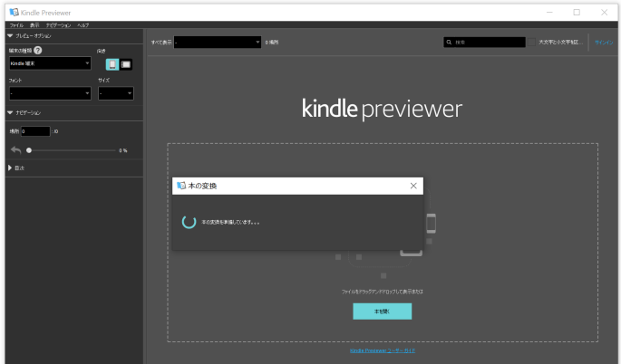Image resolution: width=621 pixels, height=364 pixels.
Task: Collapse the ナビゲーション panel section
Action: click(x=10, y=113)
